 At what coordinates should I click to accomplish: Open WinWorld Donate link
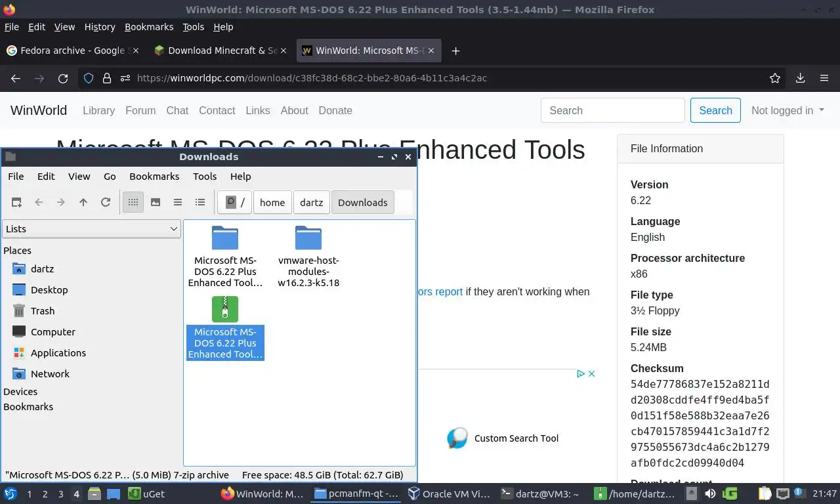[335, 110]
